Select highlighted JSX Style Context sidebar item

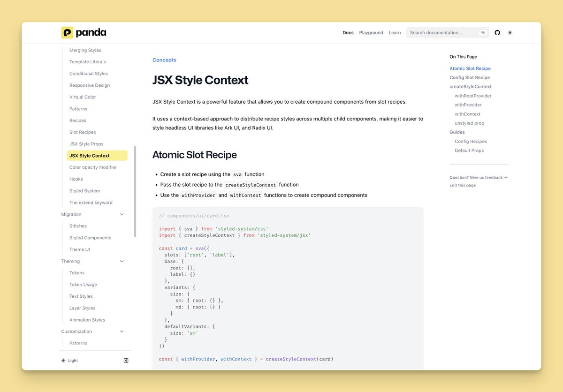[97, 156]
